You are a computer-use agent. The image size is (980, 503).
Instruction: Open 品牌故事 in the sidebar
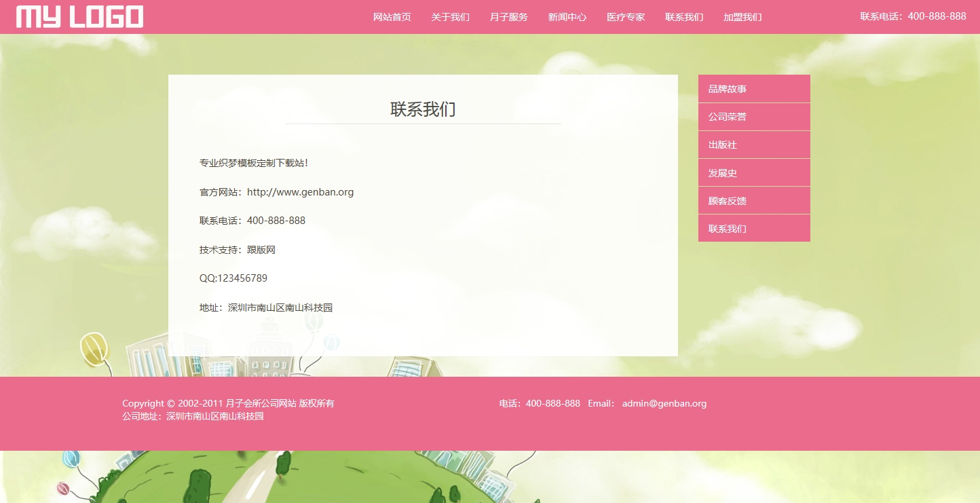click(x=754, y=89)
